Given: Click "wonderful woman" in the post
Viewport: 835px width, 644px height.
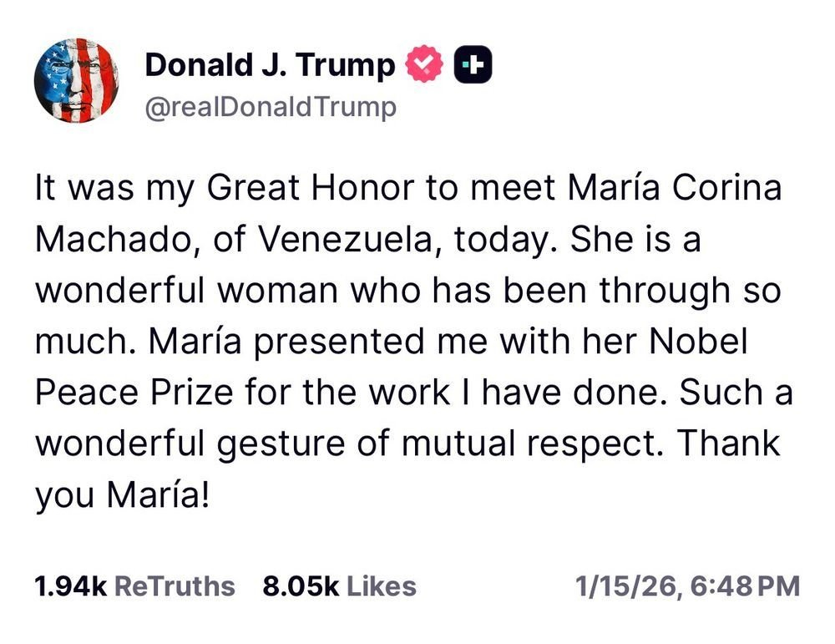Looking at the screenshot, I should pos(186,291).
